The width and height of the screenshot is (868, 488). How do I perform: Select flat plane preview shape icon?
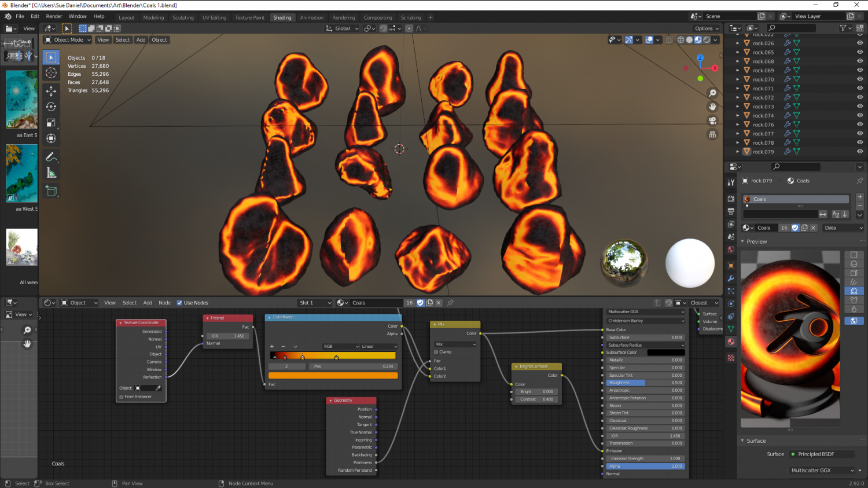point(854,255)
